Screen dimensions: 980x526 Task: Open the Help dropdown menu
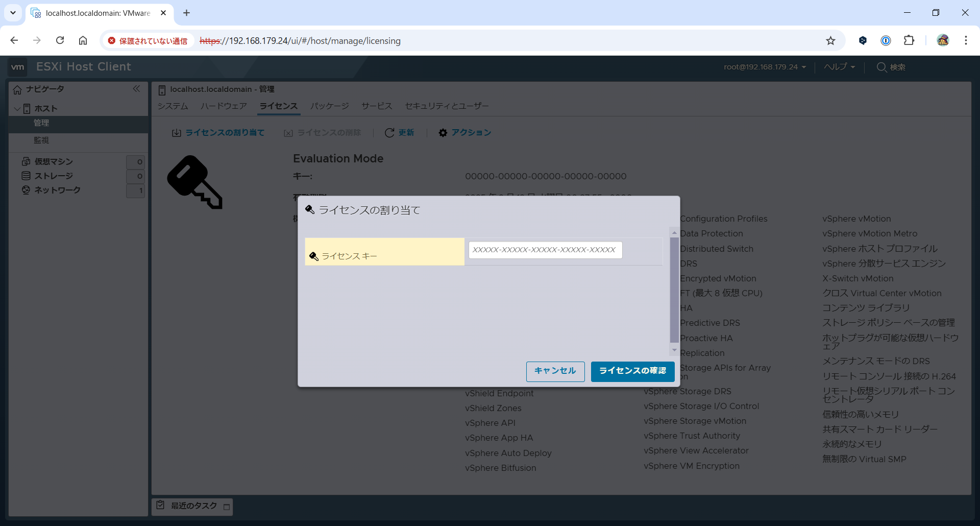coord(839,67)
